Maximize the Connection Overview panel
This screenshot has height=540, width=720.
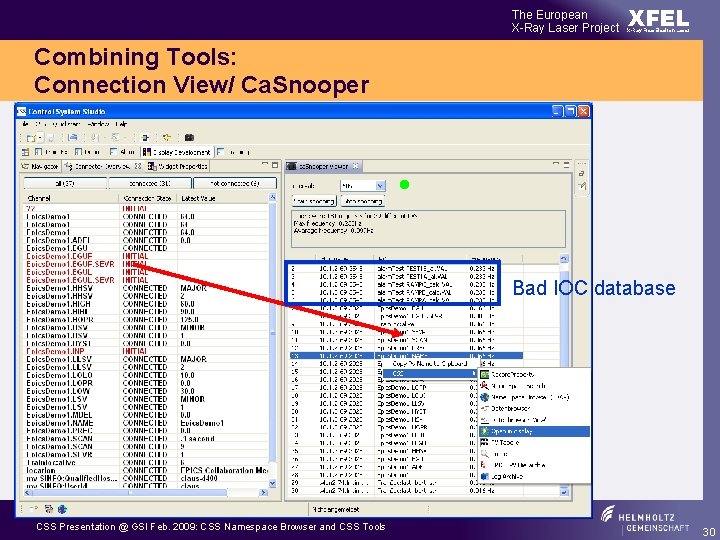tap(275, 165)
